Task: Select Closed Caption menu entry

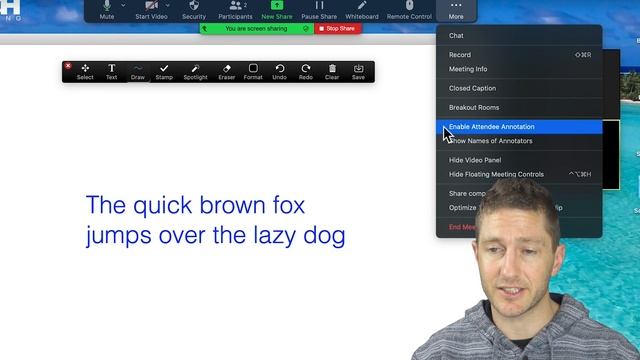Action: point(519,88)
